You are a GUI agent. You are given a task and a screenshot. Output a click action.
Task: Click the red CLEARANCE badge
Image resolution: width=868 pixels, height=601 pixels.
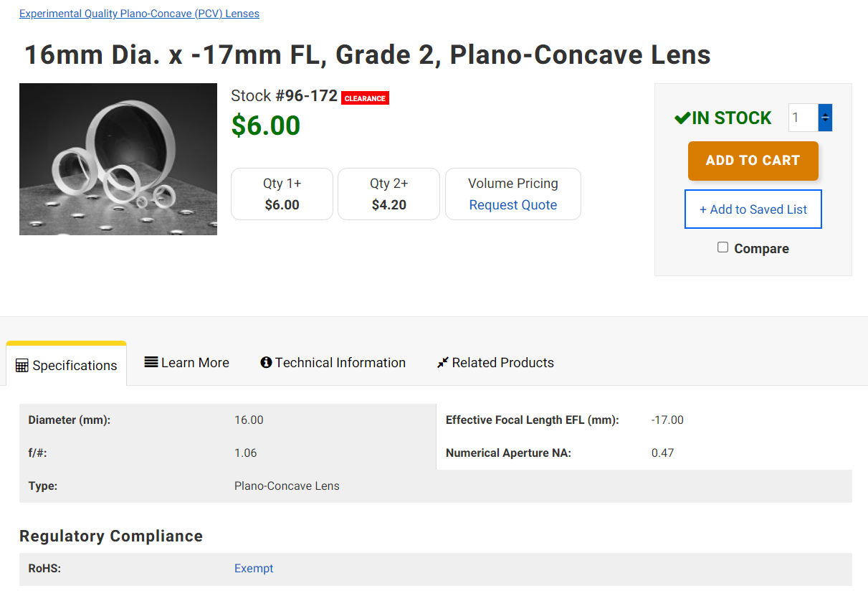(x=365, y=98)
